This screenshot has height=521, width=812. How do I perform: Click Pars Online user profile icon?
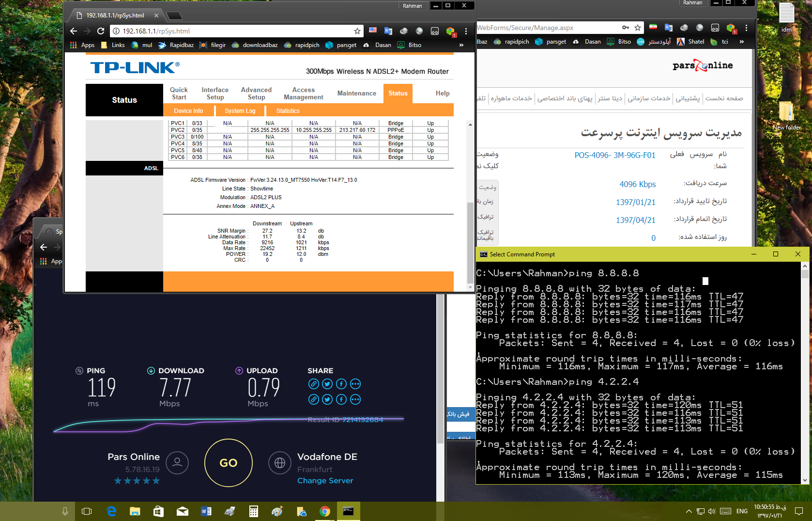(x=177, y=463)
